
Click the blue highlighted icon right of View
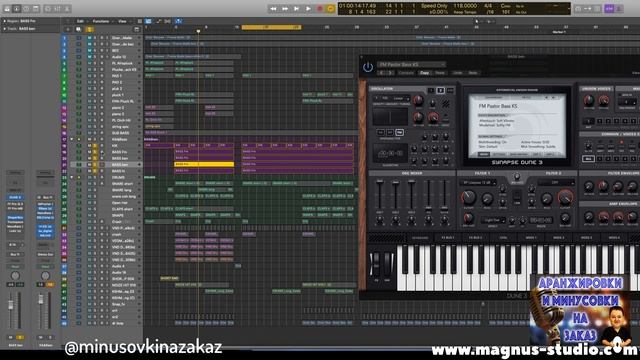148,21
